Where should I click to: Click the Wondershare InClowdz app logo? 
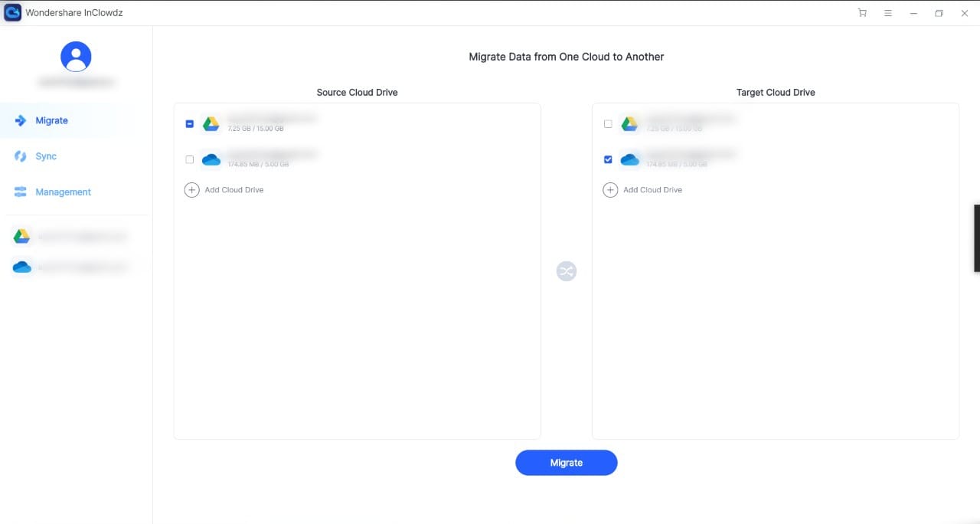pos(12,13)
